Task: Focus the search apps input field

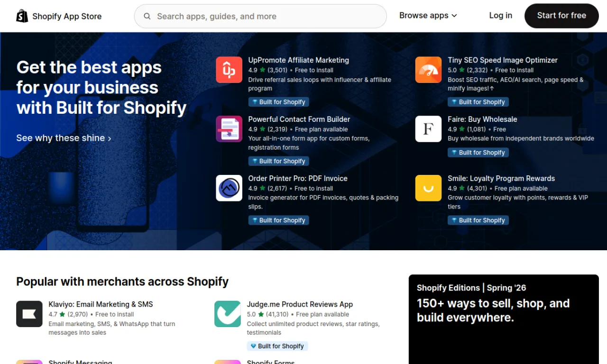Action: tap(260, 16)
